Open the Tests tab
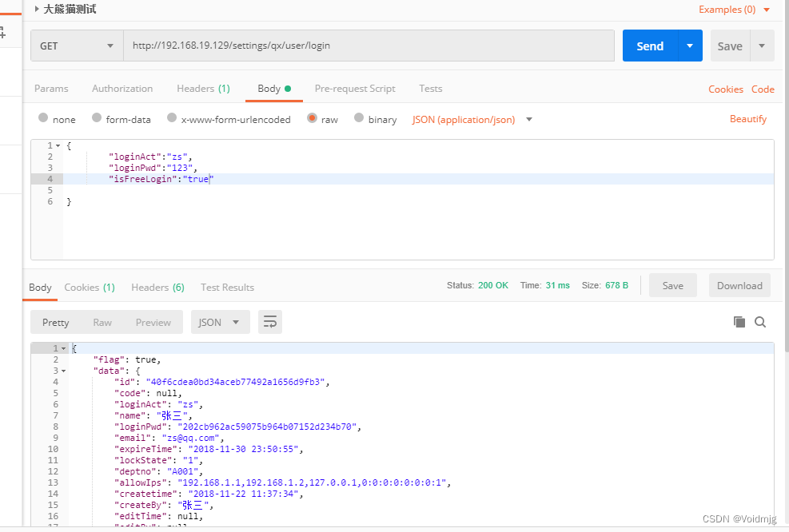789x532 pixels. (x=431, y=89)
